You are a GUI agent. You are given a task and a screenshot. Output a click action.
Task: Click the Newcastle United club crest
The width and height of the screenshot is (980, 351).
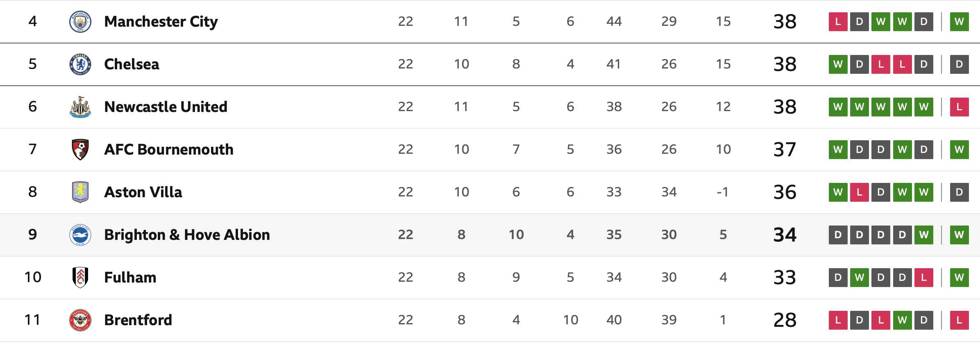tap(80, 107)
